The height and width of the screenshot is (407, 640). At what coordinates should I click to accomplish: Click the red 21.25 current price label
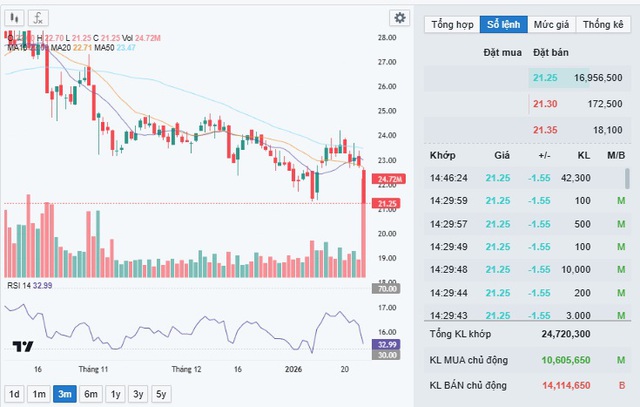(x=386, y=204)
